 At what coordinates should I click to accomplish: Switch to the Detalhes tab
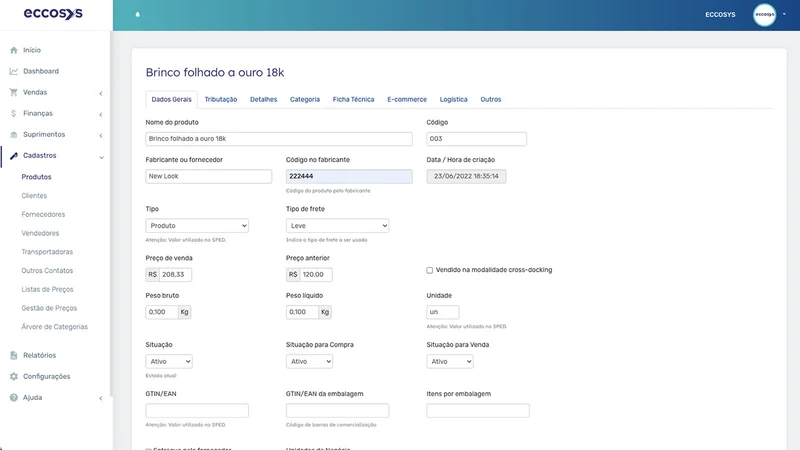tap(263, 99)
